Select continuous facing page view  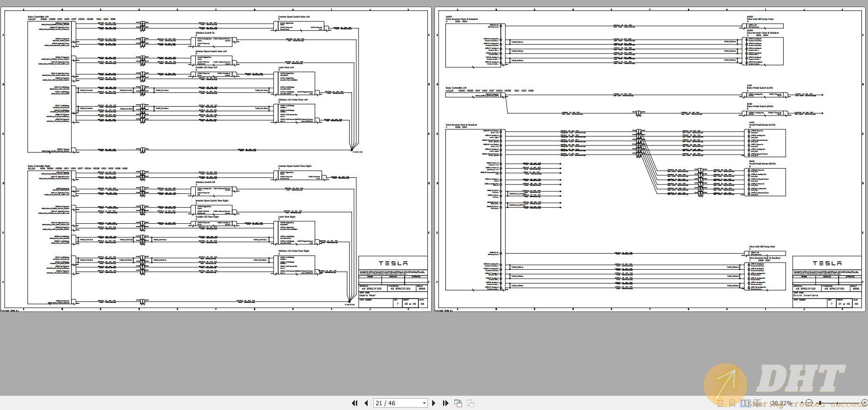pyautogui.click(x=757, y=403)
